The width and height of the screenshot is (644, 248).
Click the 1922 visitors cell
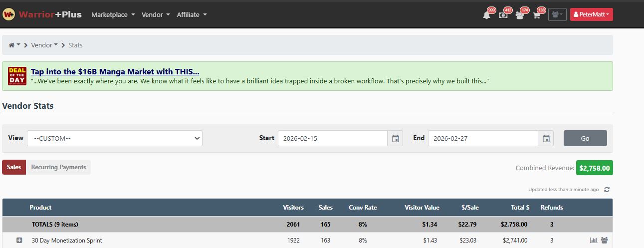294,241
